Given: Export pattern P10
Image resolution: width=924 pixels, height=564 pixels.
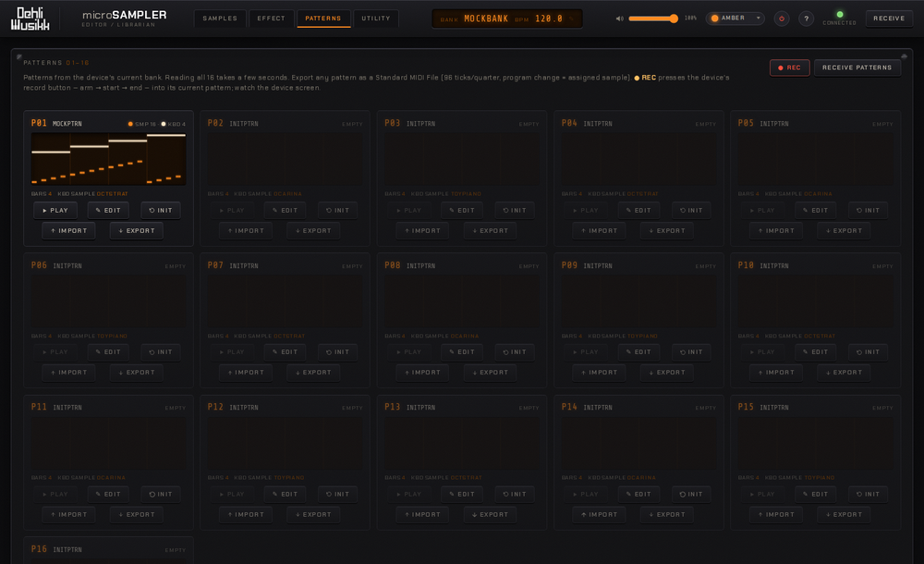Looking at the screenshot, I should click(x=844, y=373).
